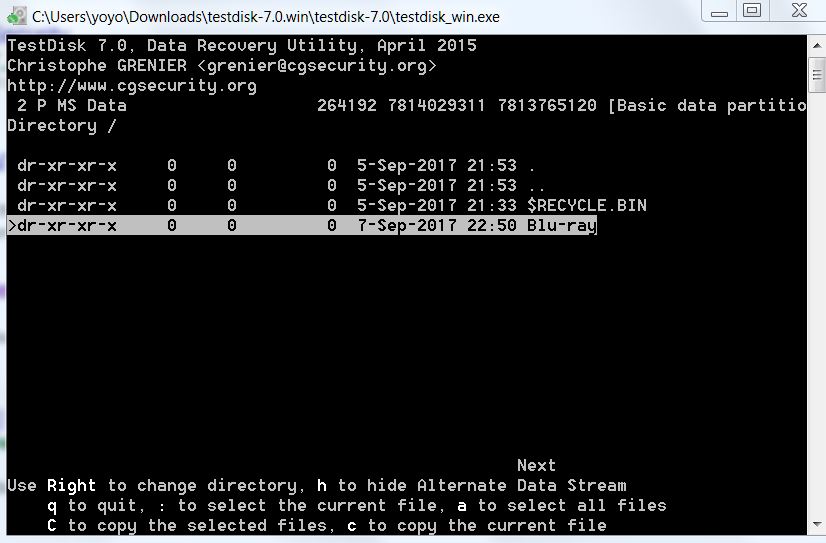Click the empty scrollbar track below thumb

click(x=817, y=303)
